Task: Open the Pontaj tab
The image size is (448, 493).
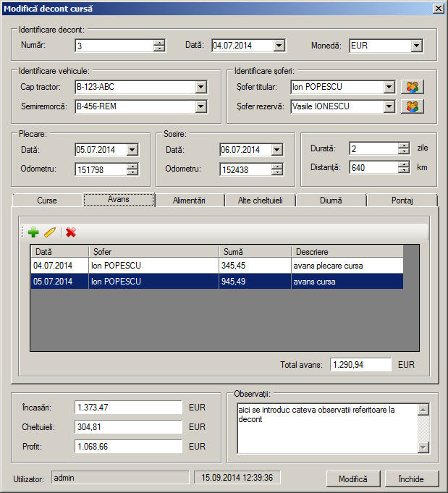Action: [x=402, y=201]
